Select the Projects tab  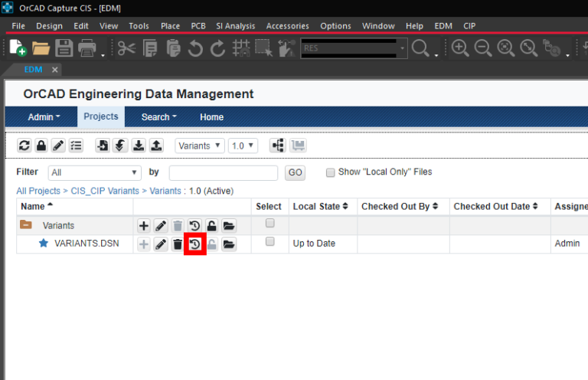(101, 116)
